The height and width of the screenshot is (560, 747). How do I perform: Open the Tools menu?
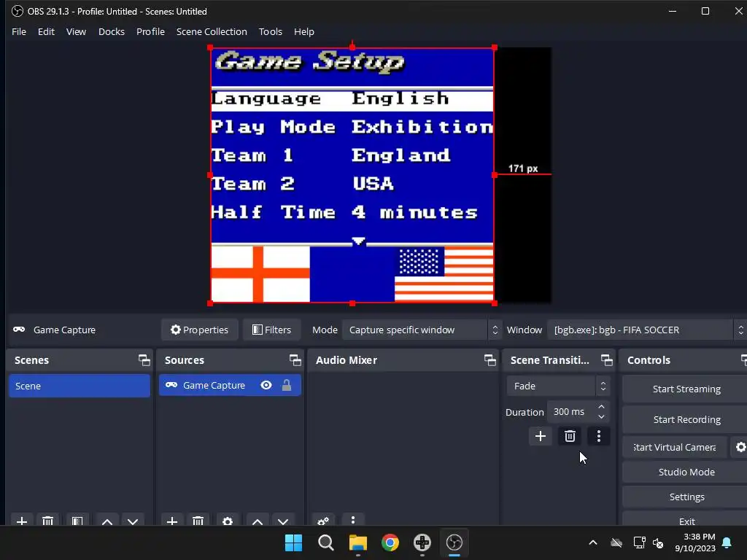[270, 31]
